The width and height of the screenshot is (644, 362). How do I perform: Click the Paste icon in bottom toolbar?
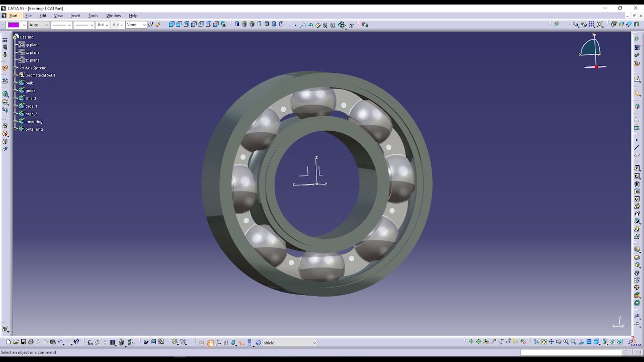(52, 342)
